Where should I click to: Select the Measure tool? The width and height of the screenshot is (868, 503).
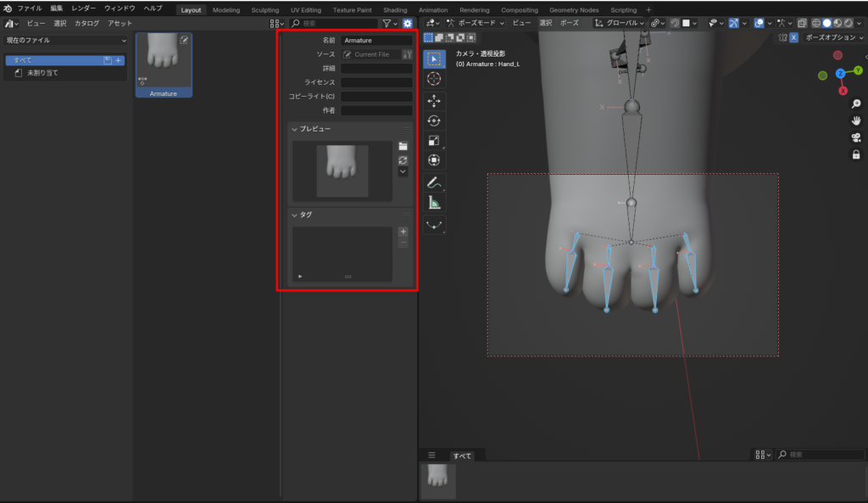(434, 203)
